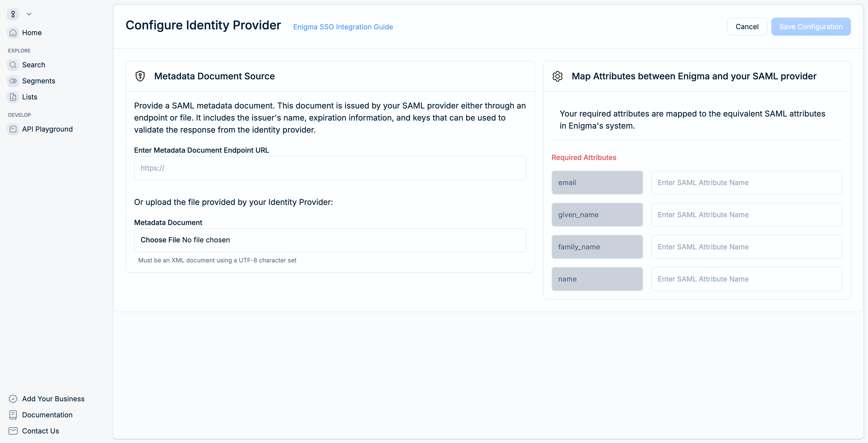
Task: Click the Enigma logo icon
Action: click(x=13, y=14)
